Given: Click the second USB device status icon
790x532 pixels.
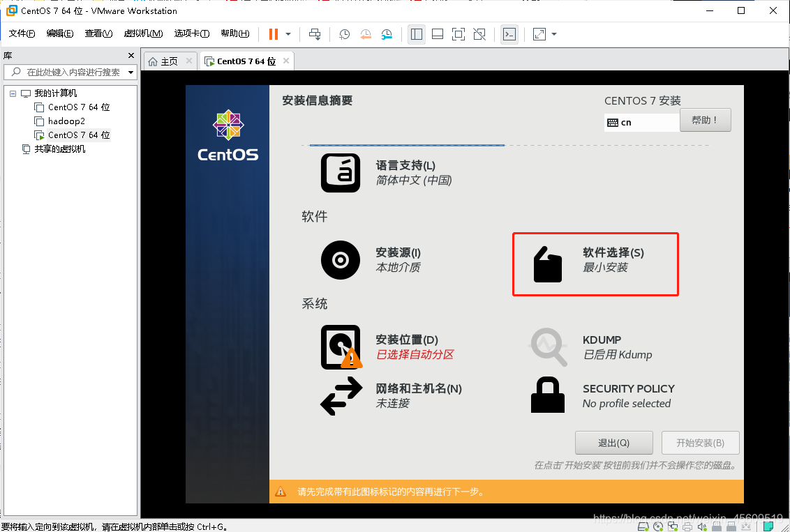Looking at the screenshot, I should point(731,526).
